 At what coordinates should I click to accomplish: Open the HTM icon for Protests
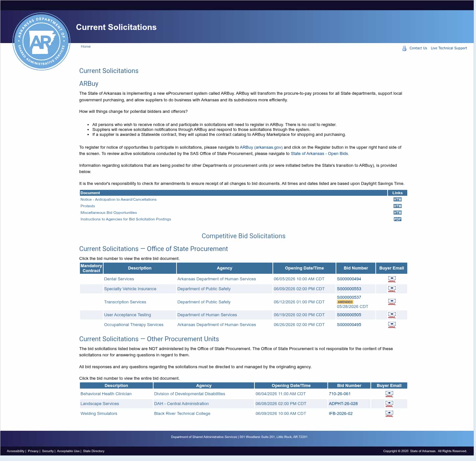(x=397, y=206)
